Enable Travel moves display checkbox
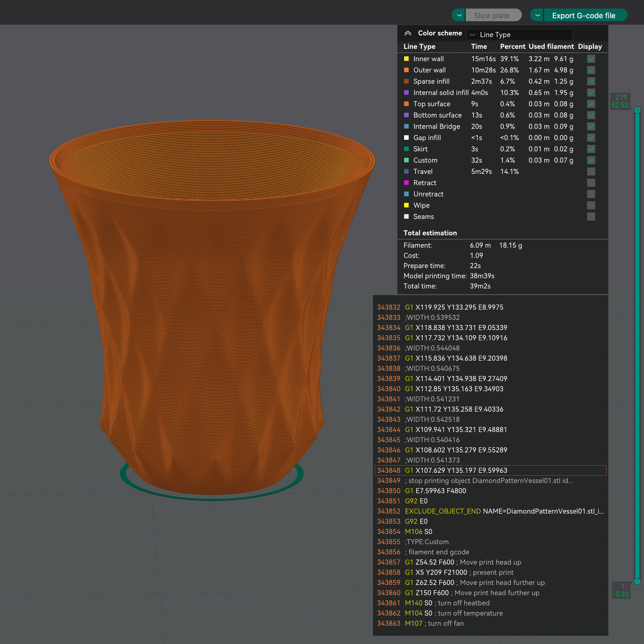Image resolution: width=644 pixels, height=644 pixels. [x=591, y=172]
